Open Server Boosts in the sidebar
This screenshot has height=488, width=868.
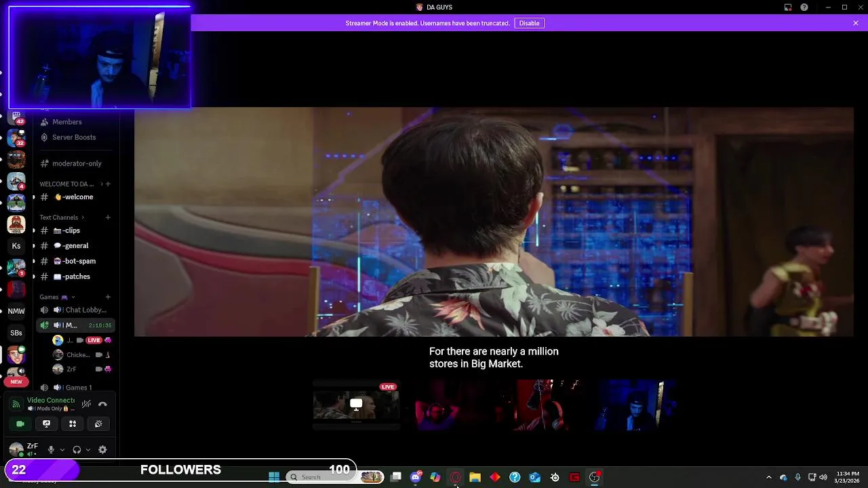[75, 137]
